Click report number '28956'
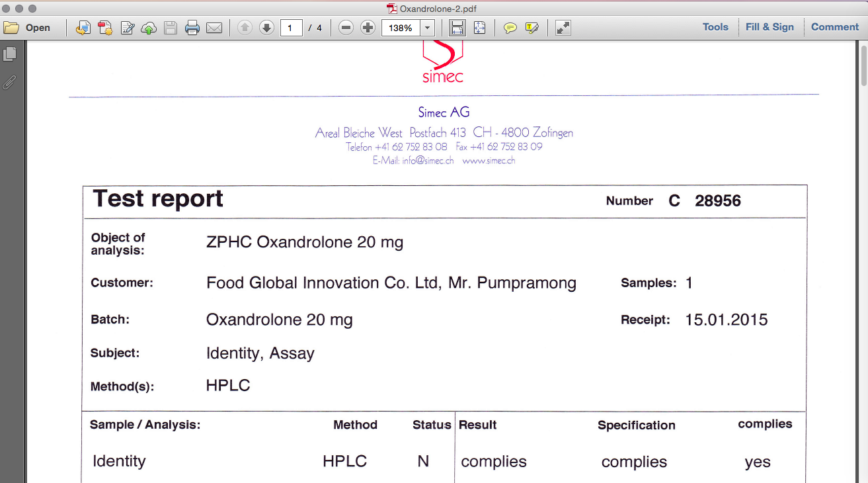 (718, 201)
